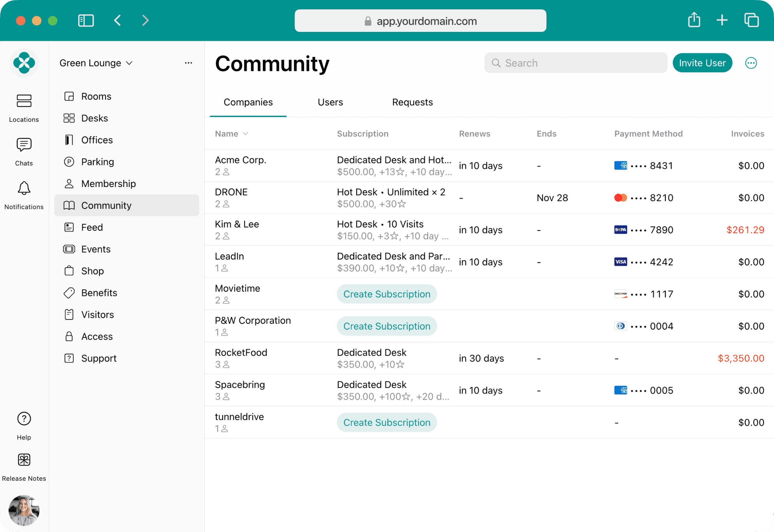Open Parking in the sidebar
The image size is (774, 532).
(x=126, y=162)
